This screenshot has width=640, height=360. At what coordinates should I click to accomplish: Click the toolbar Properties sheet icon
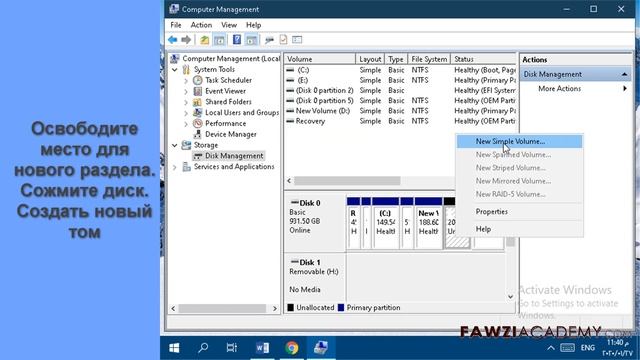(x=283, y=40)
